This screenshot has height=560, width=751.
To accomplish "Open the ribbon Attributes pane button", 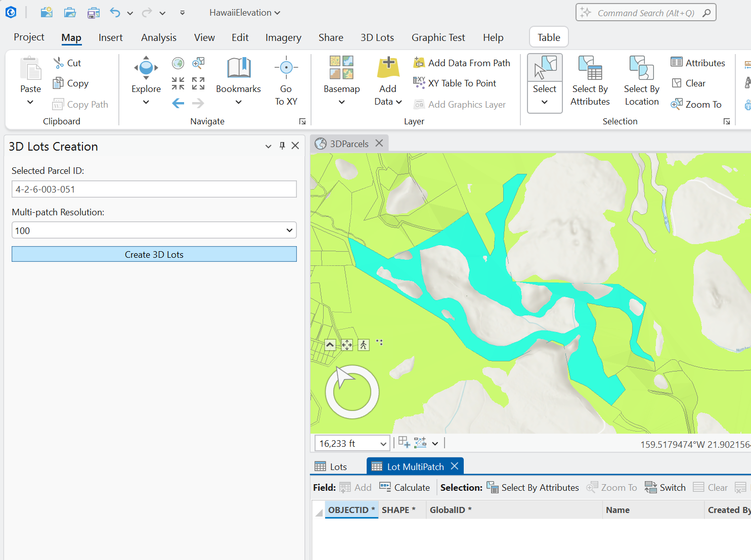I will point(698,63).
